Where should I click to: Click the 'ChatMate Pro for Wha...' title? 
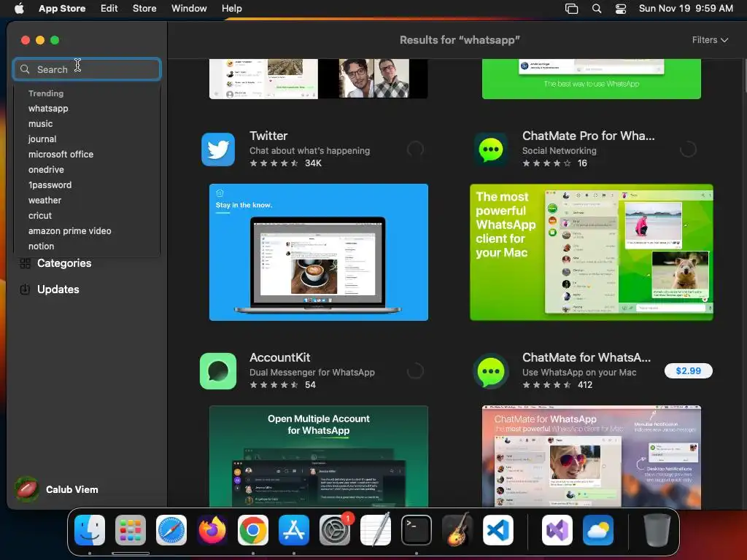[589, 136]
